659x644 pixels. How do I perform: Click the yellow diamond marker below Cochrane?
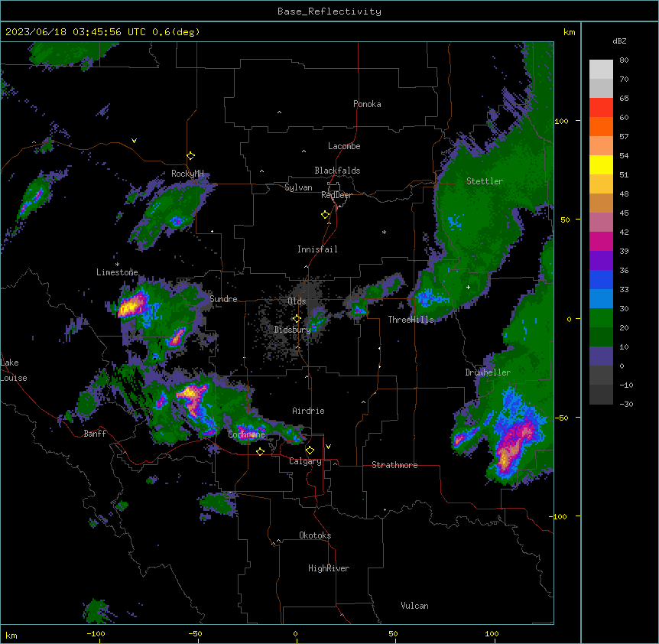point(260,451)
